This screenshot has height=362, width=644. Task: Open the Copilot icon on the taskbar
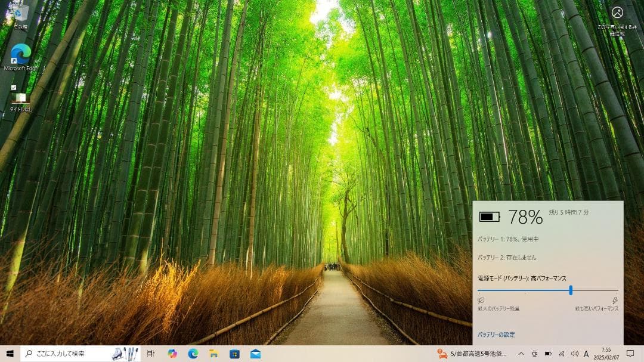pyautogui.click(x=172, y=352)
